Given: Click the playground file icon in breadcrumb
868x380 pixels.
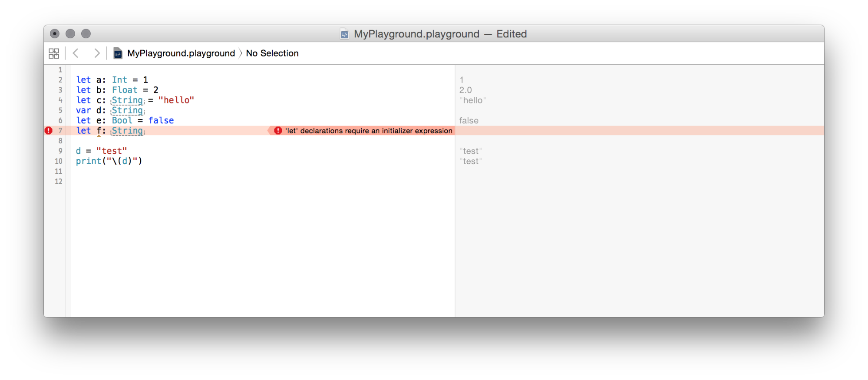Looking at the screenshot, I should tap(118, 53).
